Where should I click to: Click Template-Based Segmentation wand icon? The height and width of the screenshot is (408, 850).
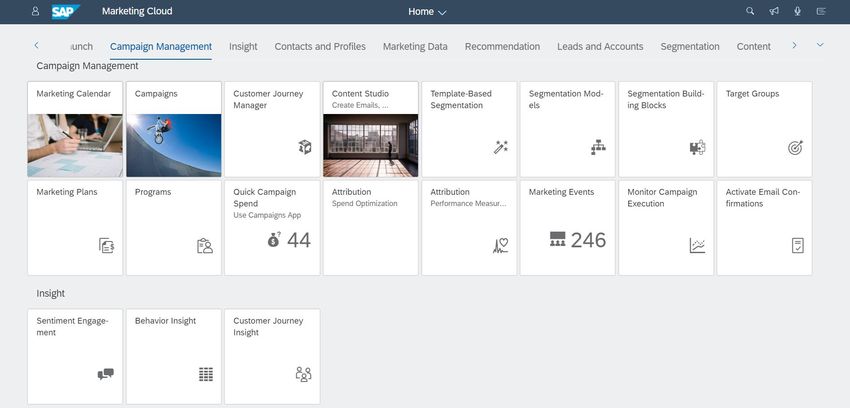click(500, 147)
